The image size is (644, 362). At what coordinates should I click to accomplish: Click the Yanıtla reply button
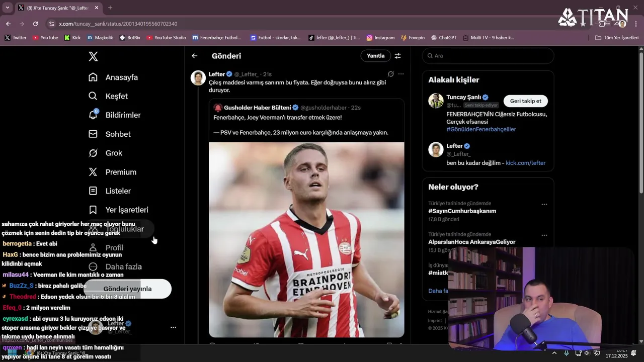[x=375, y=56]
